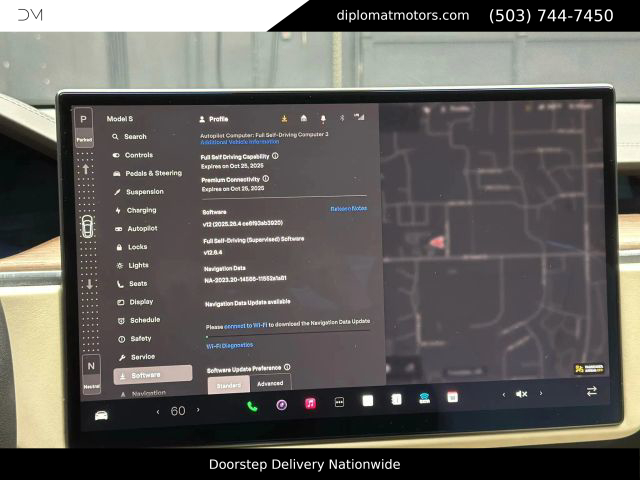Viewport: 640px width, 480px height.
Task: Open notifications bell icon
Action: tap(323, 119)
